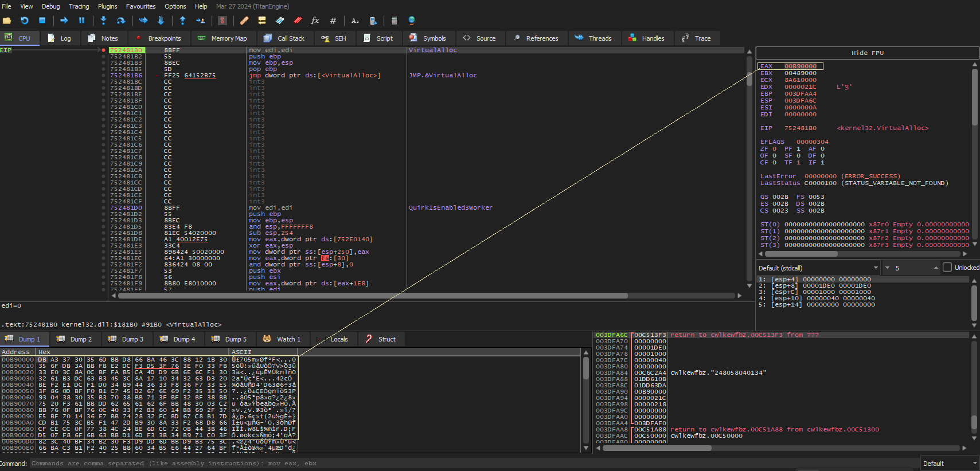Switch to the Threads tab
This screenshot has height=471, width=980.
pyautogui.click(x=594, y=38)
